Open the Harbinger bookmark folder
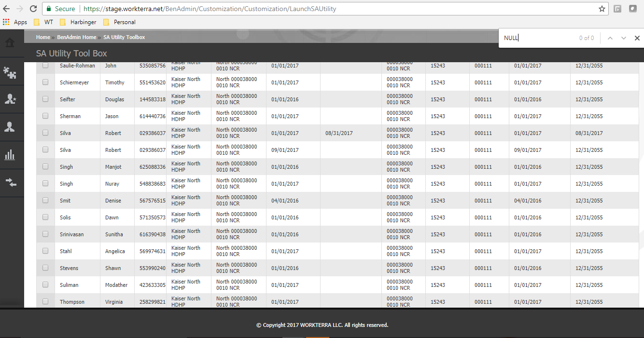644x338 pixels. tap(78, 22)
